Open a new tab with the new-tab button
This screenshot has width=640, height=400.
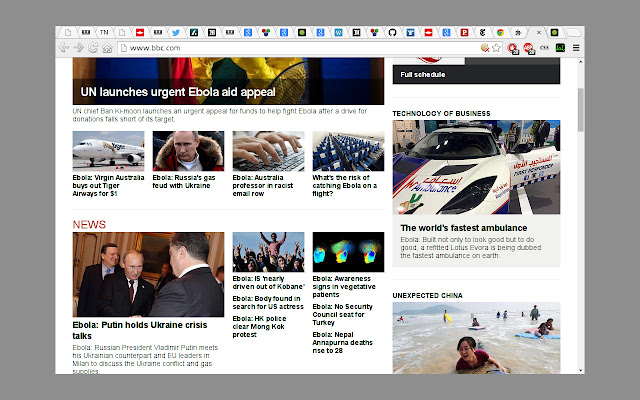[x=573, y=33]
